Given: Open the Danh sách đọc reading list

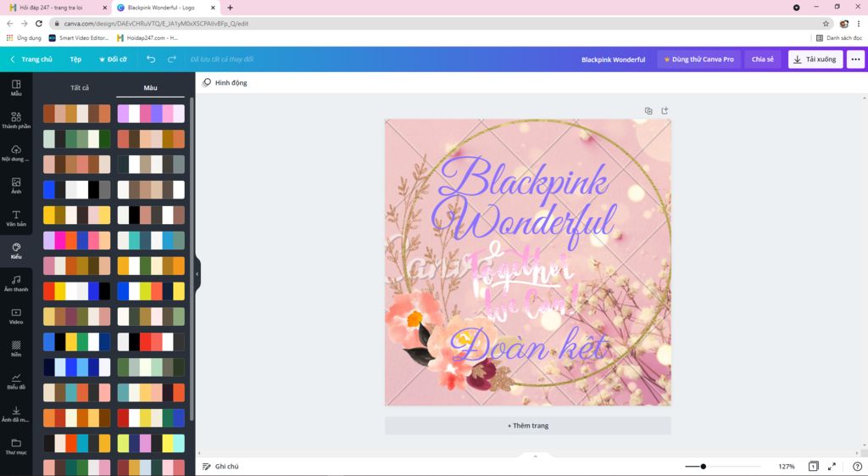Looking at the screenshot, I should click(x=839, y=38).
